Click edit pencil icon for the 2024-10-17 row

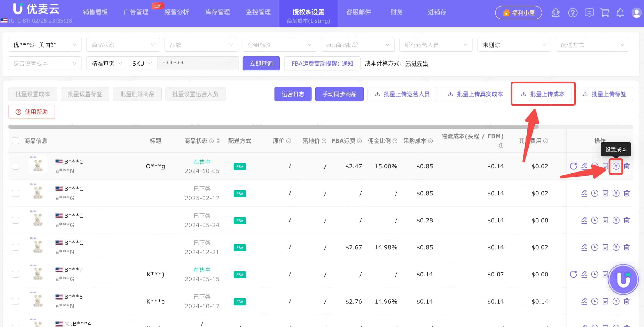(x=584, y=301)
